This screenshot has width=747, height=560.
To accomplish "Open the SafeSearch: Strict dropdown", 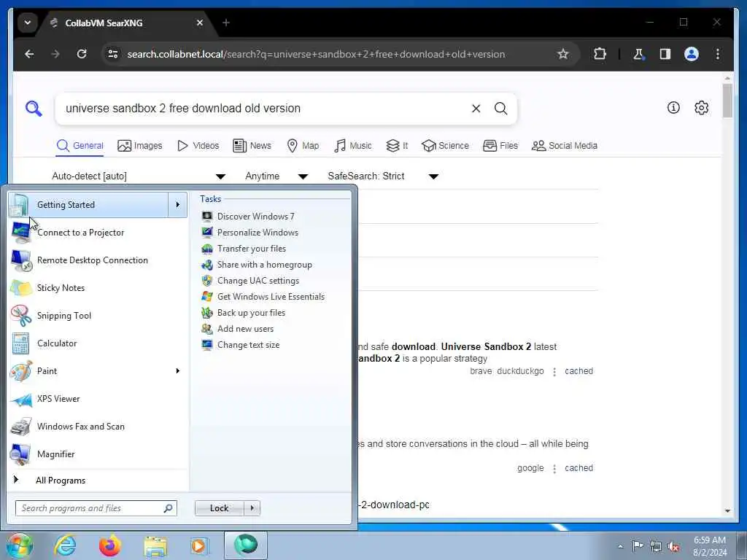I will (x=382, y=176).
